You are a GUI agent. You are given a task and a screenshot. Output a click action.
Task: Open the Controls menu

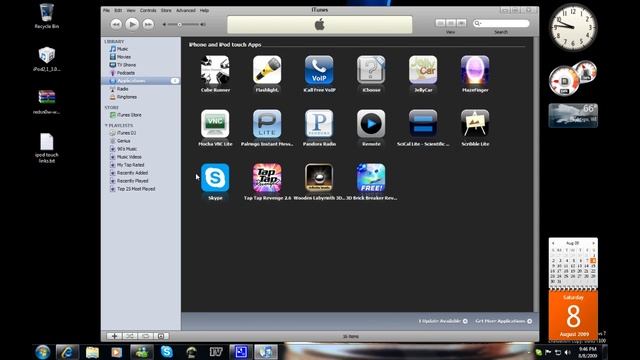(148, 10)
